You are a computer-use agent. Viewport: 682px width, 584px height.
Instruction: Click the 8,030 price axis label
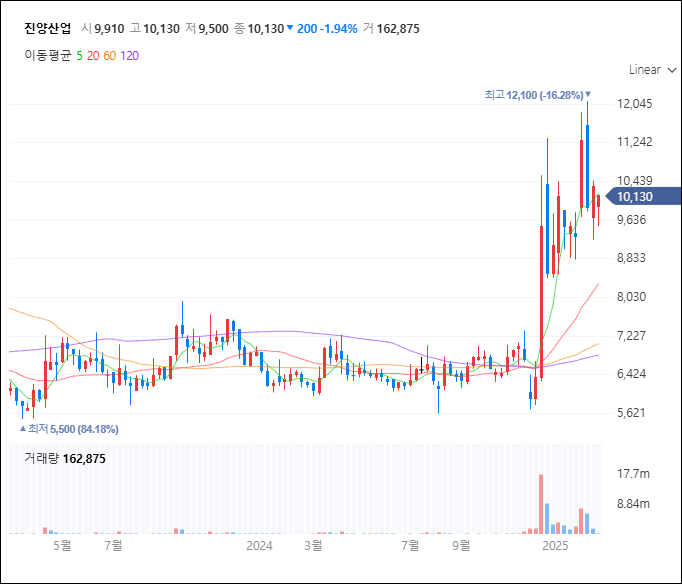pos(632,297)
